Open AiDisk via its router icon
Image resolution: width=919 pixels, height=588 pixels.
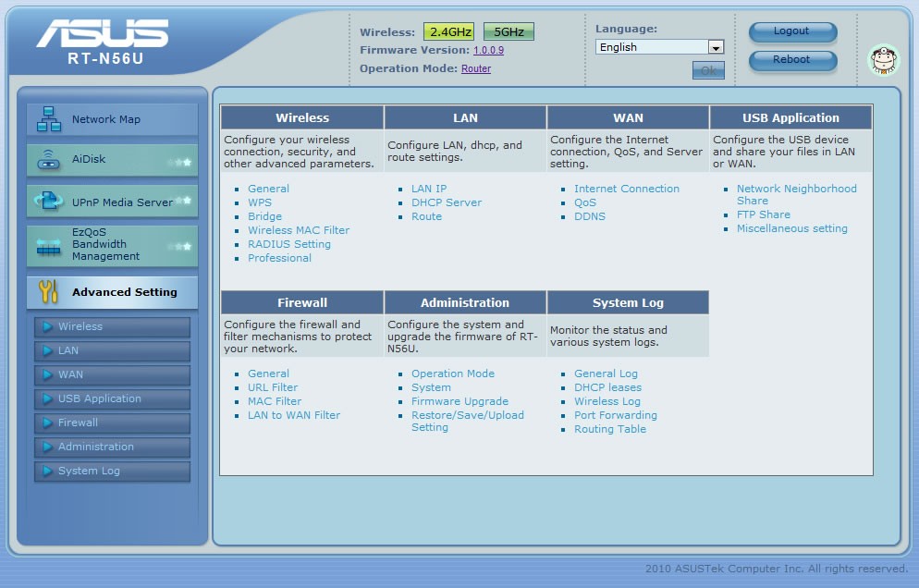pos(49,159)
